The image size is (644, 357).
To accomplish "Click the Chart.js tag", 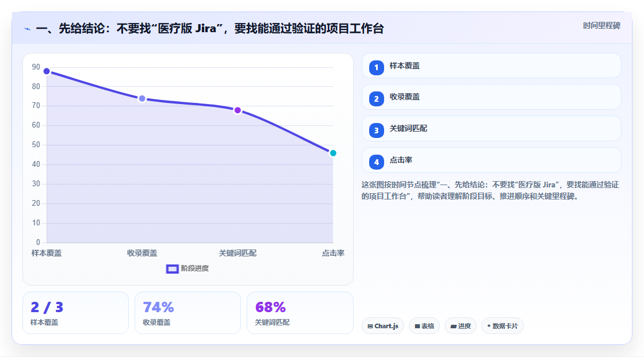I will 383,326.
